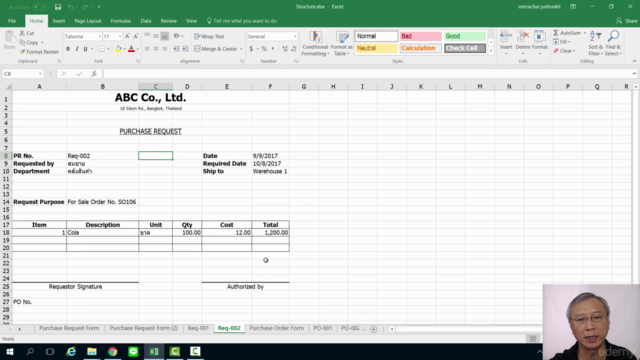
Task: Open the Formulas ribbon tab
Action: pos(121,21)
